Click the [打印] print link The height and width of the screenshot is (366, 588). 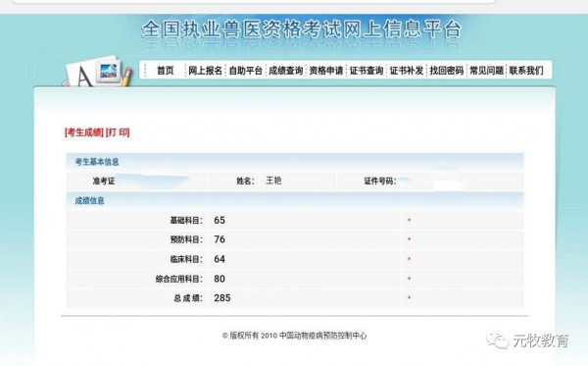tap(118, 132)
